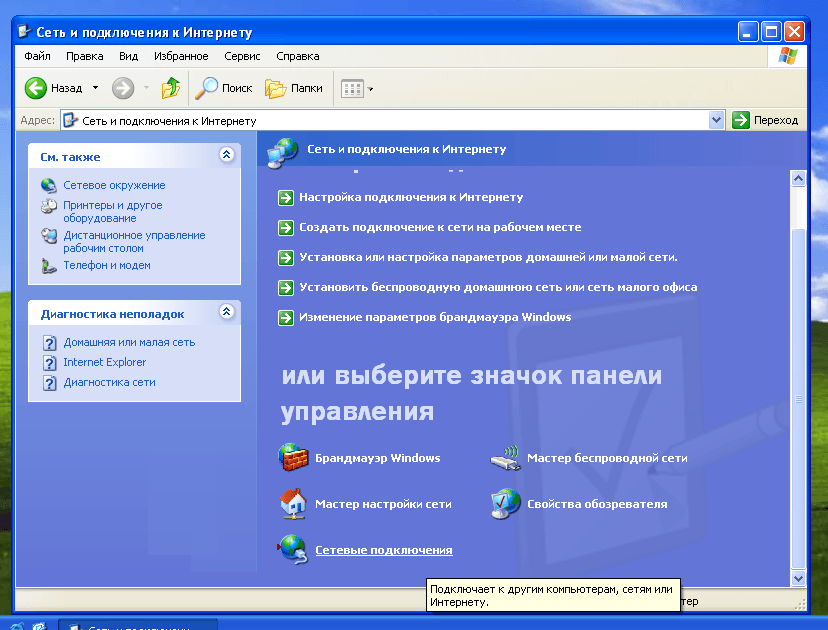
Task: Expand the address bar dropdown
Action: [x=716, y=120]
